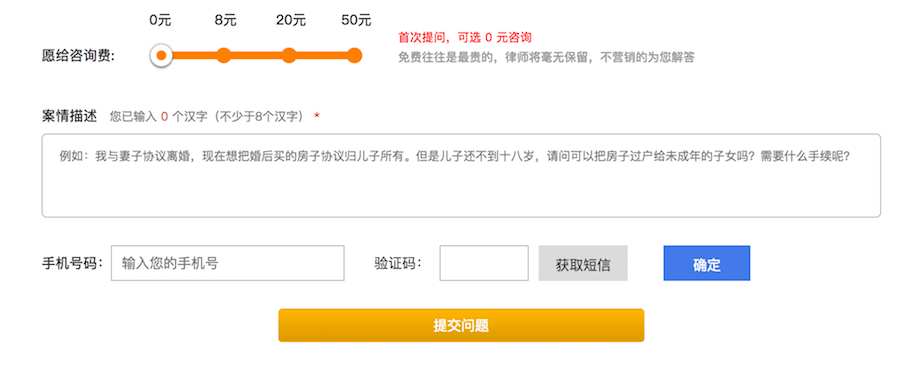Click the 20元 label above the slider
The image size is (900, 365).
coord(291,20)
